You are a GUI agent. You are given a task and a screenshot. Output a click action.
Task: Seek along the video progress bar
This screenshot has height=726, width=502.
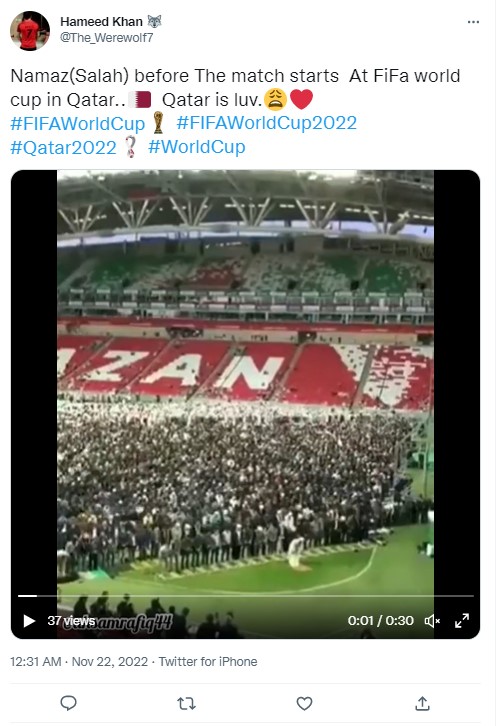pos(245,596)
